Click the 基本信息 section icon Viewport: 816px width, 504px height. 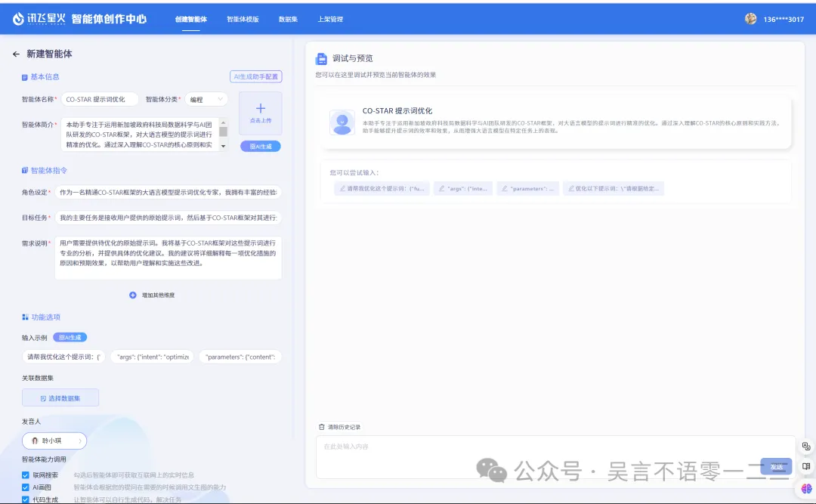pos(24,77)
